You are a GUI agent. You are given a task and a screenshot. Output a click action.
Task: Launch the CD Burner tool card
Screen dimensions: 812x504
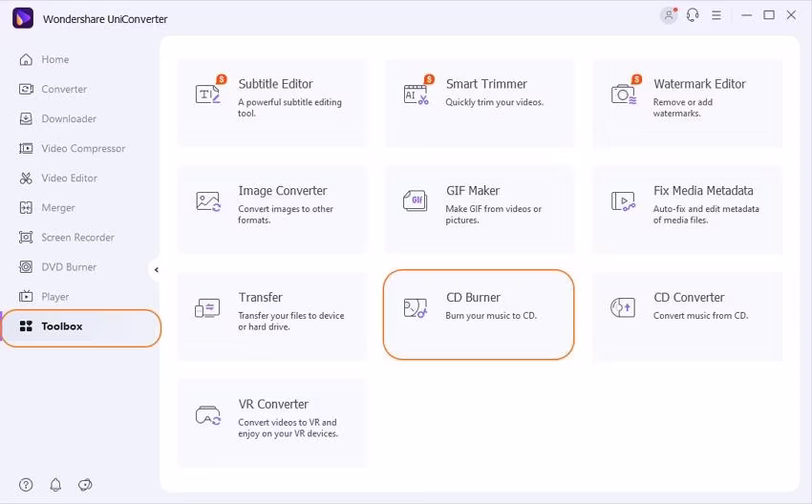(479, 315)
